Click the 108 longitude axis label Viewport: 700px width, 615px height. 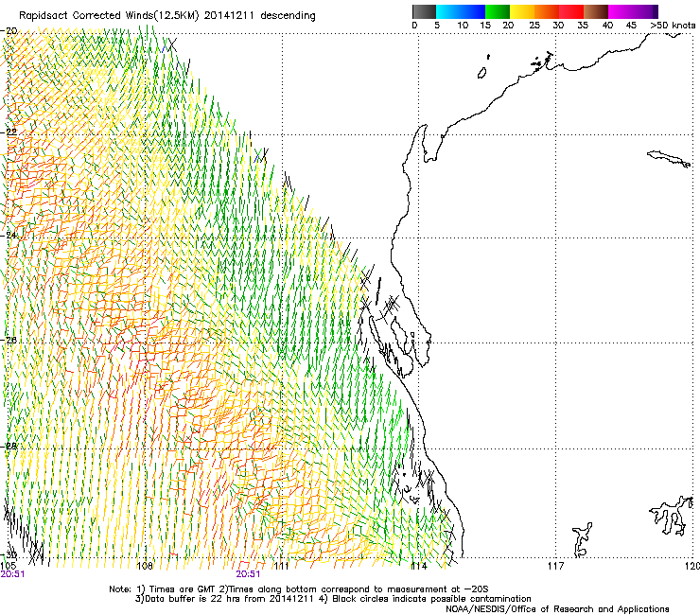click(x=145, y=566)
